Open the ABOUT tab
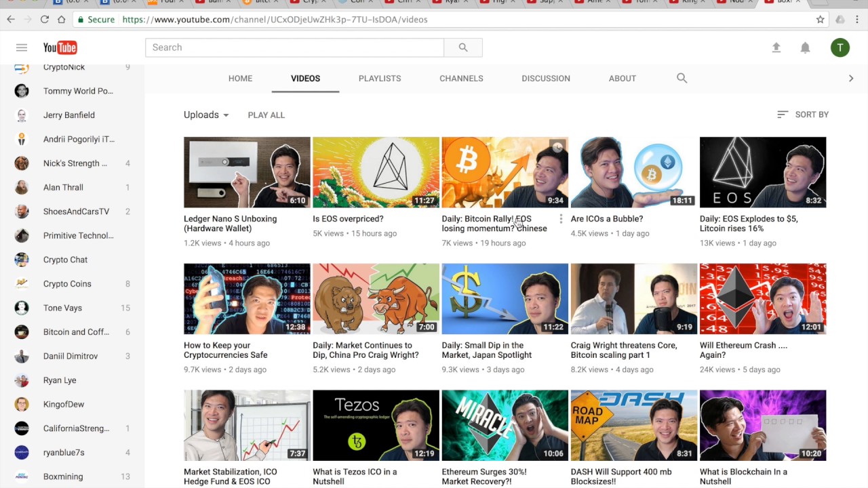The image size is (868, 488). coord(623,79)
